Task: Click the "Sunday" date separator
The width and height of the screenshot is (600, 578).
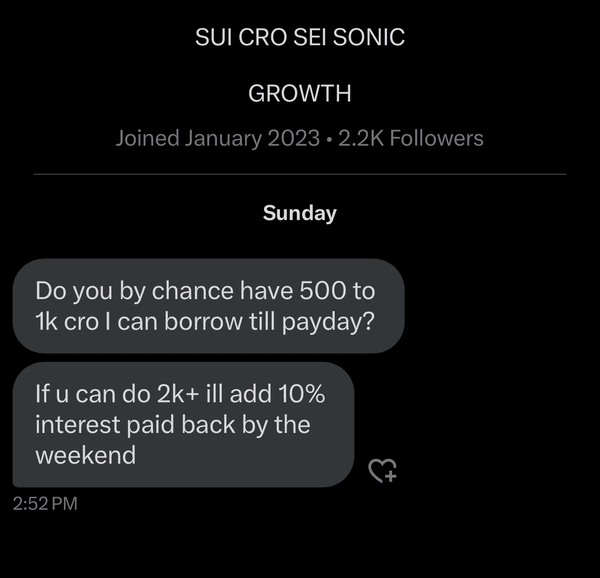Action: tap(300, 213)
